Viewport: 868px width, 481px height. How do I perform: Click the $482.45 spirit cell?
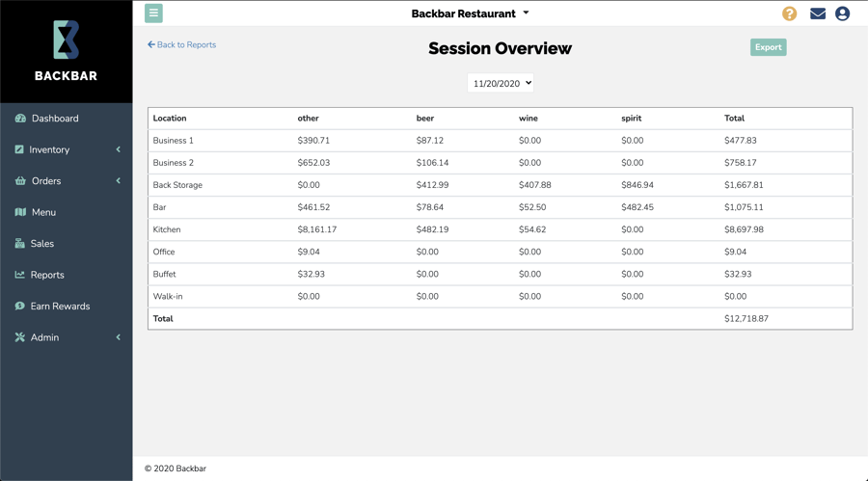(637, 207)
